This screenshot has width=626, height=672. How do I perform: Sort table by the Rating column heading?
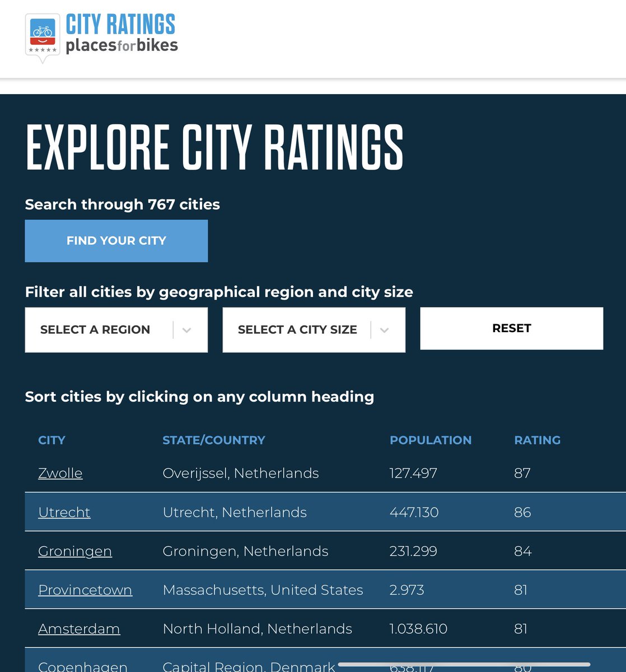click(537, 440)
